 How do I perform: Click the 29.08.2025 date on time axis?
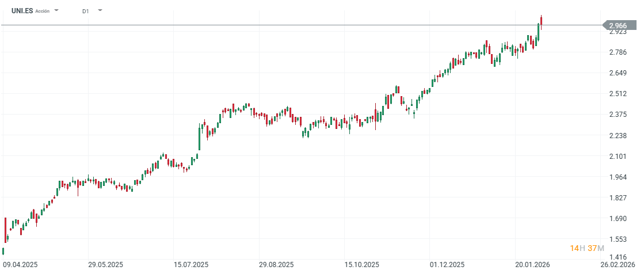(277, 265)
